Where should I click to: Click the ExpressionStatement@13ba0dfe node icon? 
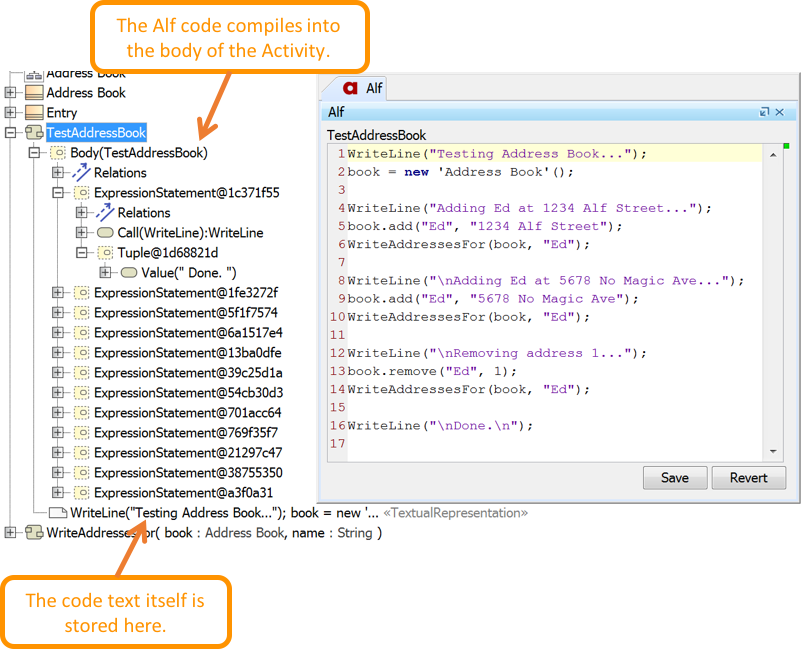81,353
